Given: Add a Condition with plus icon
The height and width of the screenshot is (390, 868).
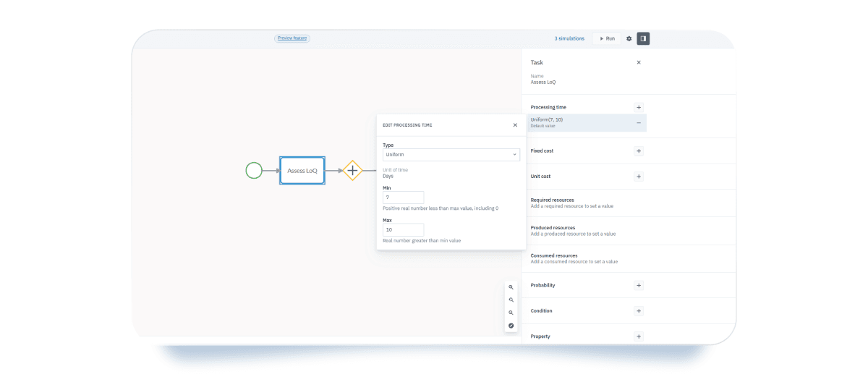Looking at the screenshot, I should point(639,311).
